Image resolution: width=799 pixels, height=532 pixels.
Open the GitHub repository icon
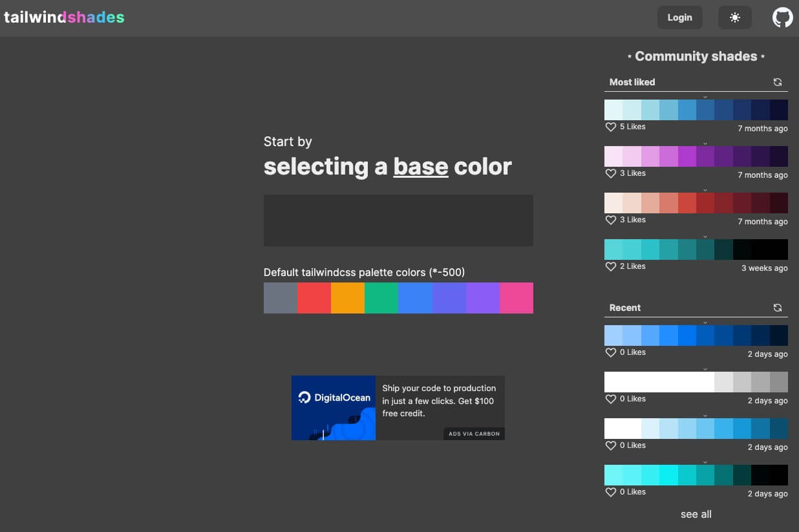[783, 17]
